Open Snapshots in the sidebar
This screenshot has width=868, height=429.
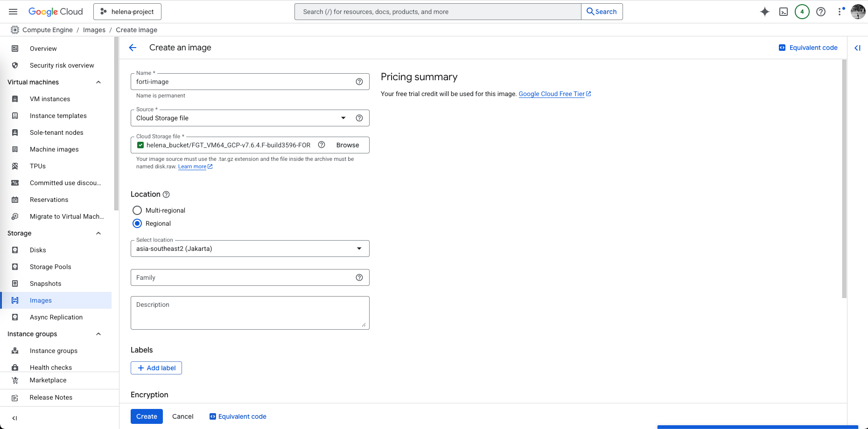[x=45, y=284]
